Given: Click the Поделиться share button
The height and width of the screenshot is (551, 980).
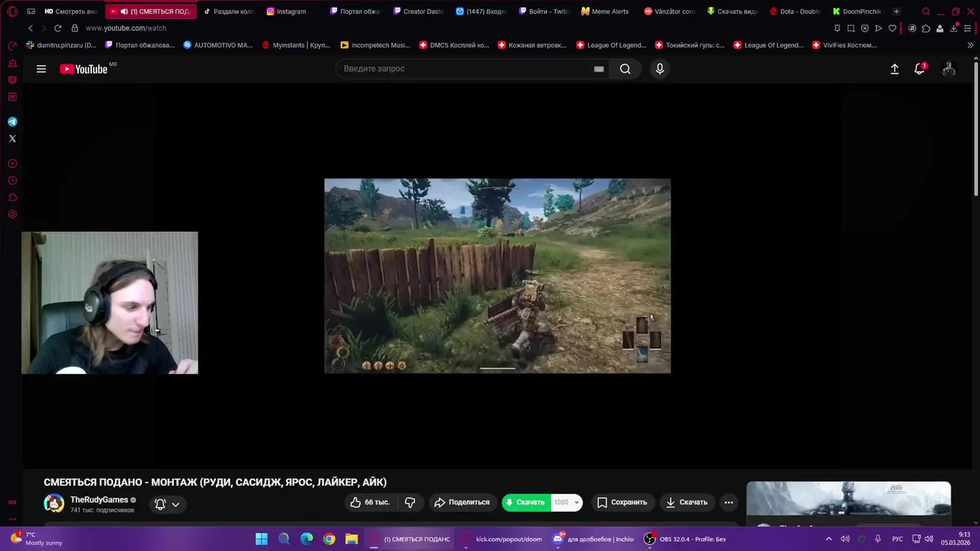Looking at the screenshot, I should click(x=462, y=502).
